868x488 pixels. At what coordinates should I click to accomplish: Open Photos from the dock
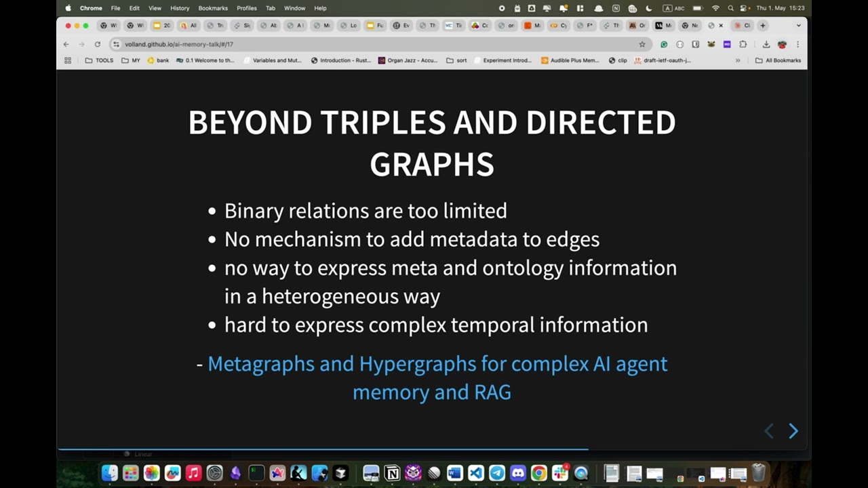point(151,472)
